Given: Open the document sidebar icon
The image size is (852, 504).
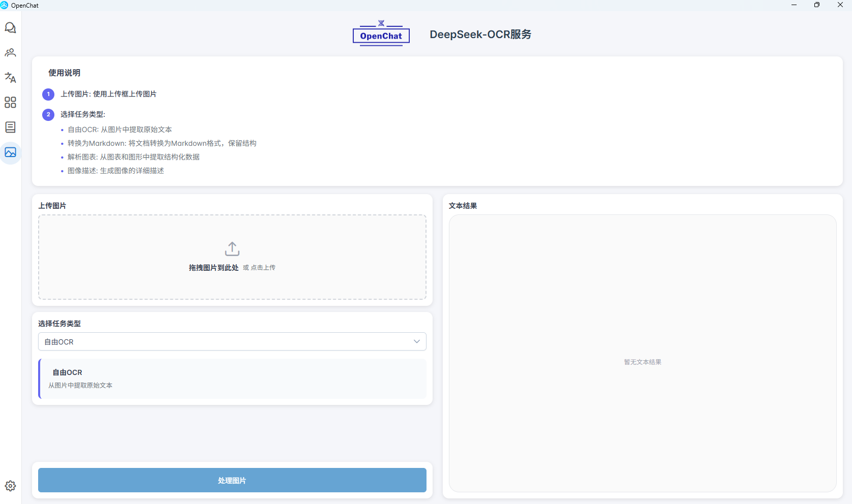Looking at the screenshot, I should pyautogui.click(x=10, y=127).
